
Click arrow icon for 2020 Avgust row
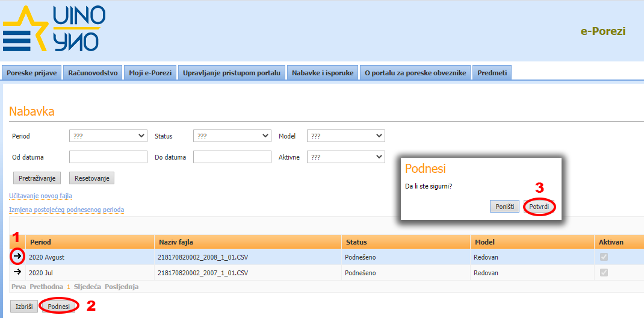click(x=17, y=257)
